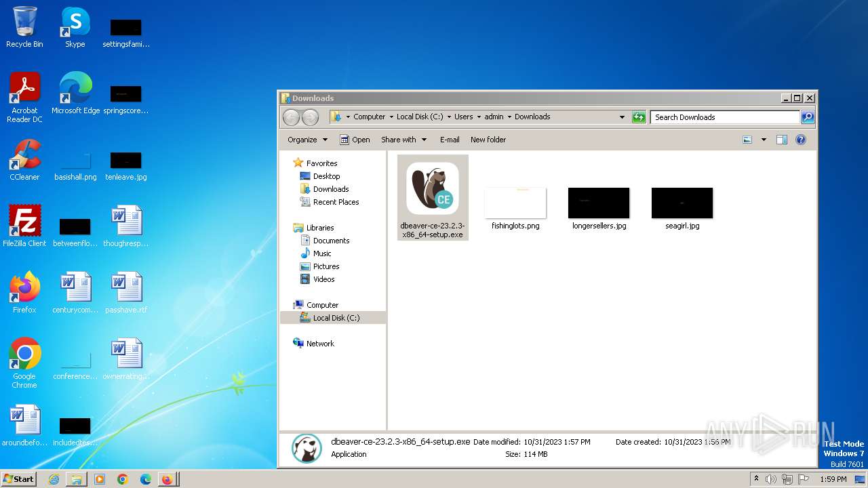Open Internet Explorer from taskbar
Screen dimensions: 868x488
pyautogui.click(x=54, y=479)
